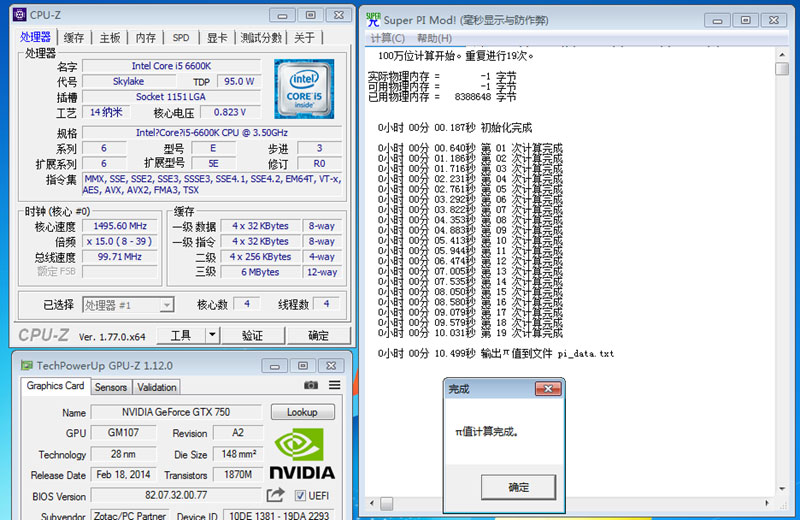
Task: Click the Super PI scroll down arrow
Action: (782, 489)
